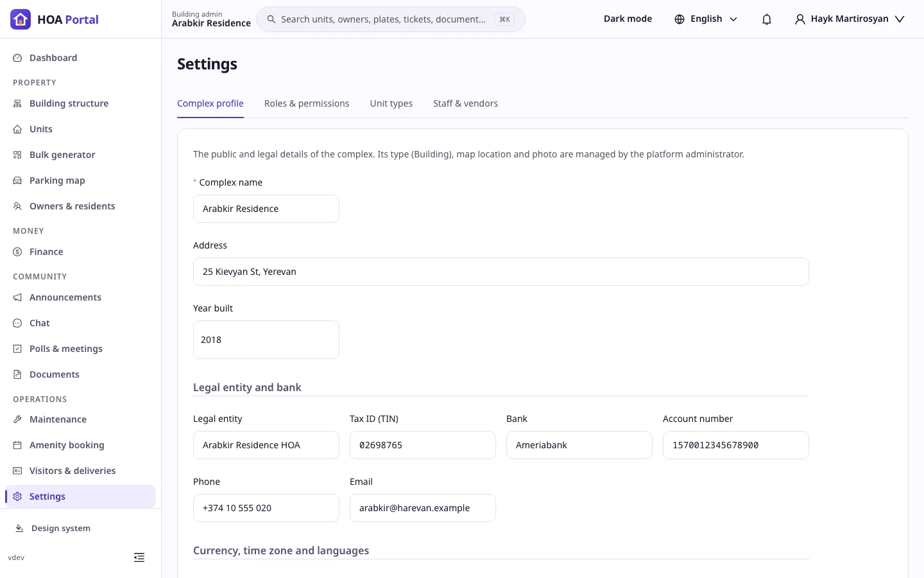Click the Address field
924x578 pixels.
(501, 272)
